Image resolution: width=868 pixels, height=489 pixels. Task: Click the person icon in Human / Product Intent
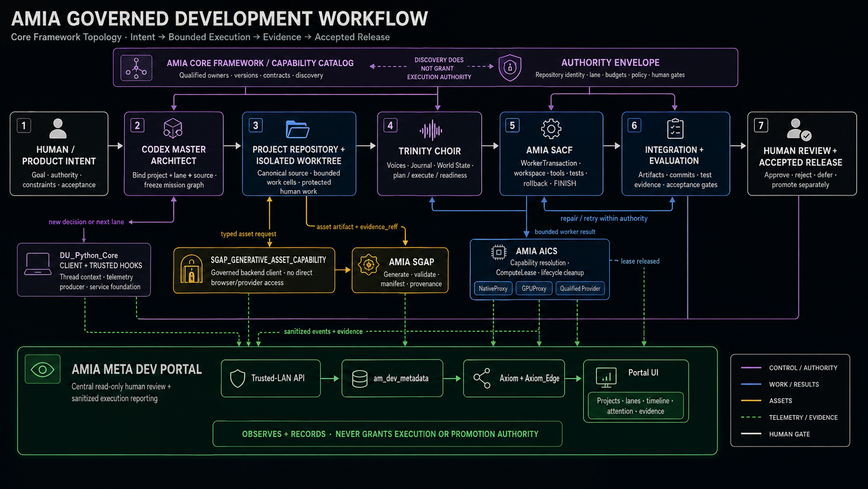58,128
